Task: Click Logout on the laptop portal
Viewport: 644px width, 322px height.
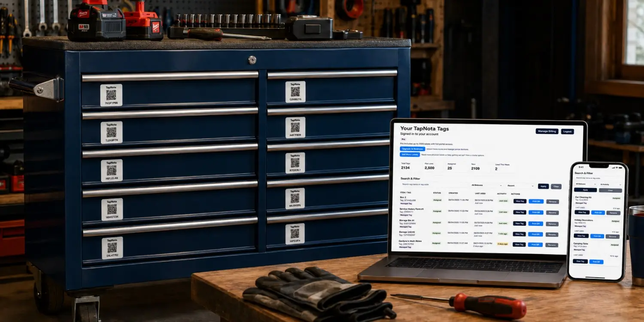Action: [x=568, y=131]
